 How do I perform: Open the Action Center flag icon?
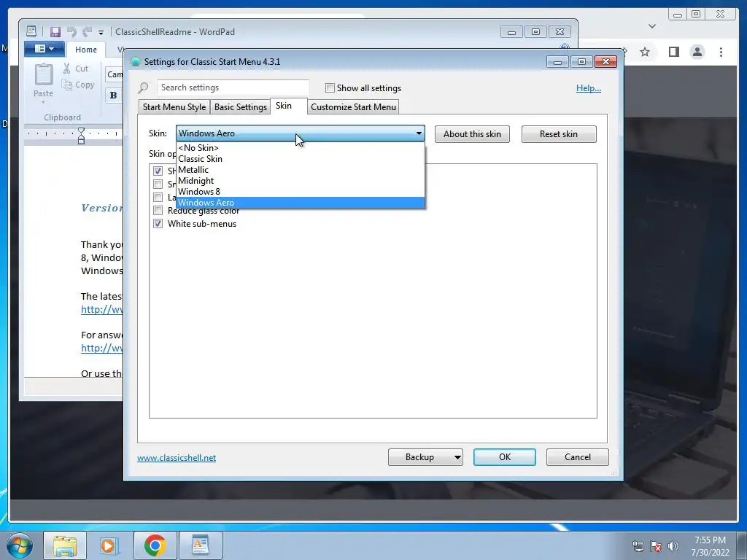656,546
